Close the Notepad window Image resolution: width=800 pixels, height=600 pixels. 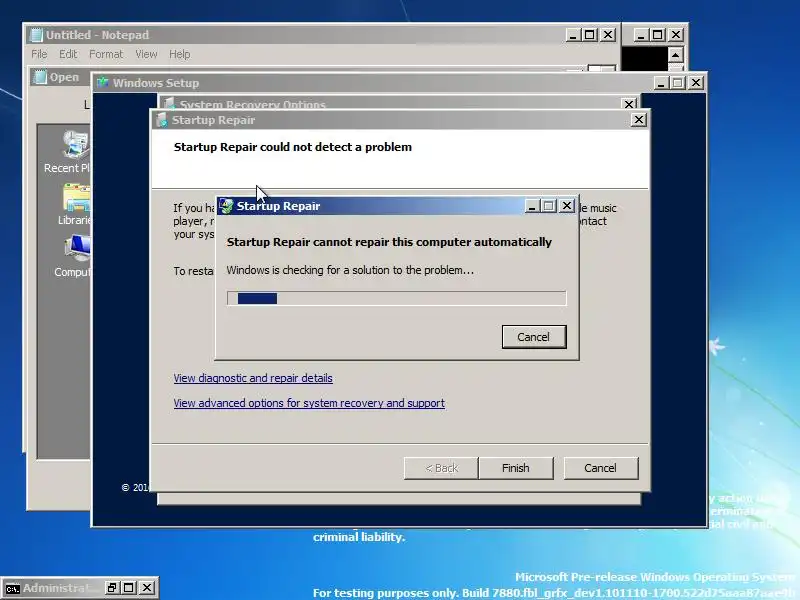click(608, 35)
